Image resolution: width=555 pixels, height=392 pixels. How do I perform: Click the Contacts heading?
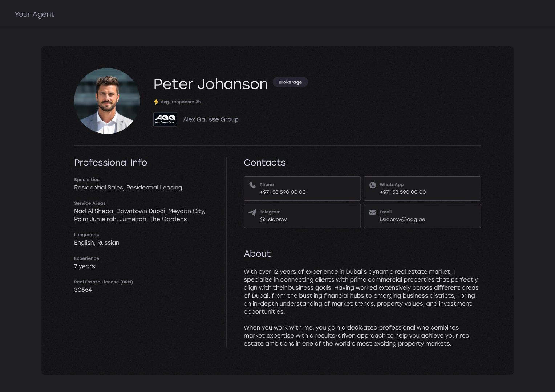265,162
